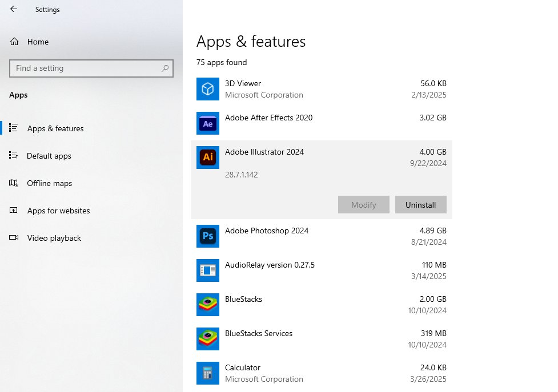This screenshot has width=558, height=392.
Task: Select Offline maps in sidebar
Action: (x=50, y=183)
